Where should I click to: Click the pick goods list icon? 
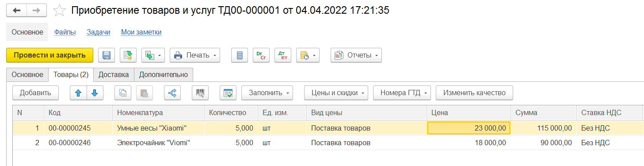pyautogui.click(x=228, y=93)
